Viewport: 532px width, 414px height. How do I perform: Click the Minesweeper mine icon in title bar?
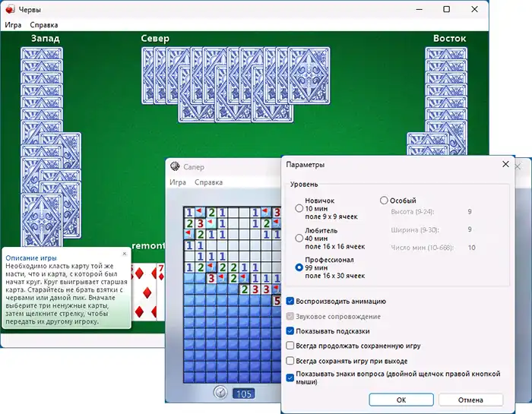(x=175, y=166)
